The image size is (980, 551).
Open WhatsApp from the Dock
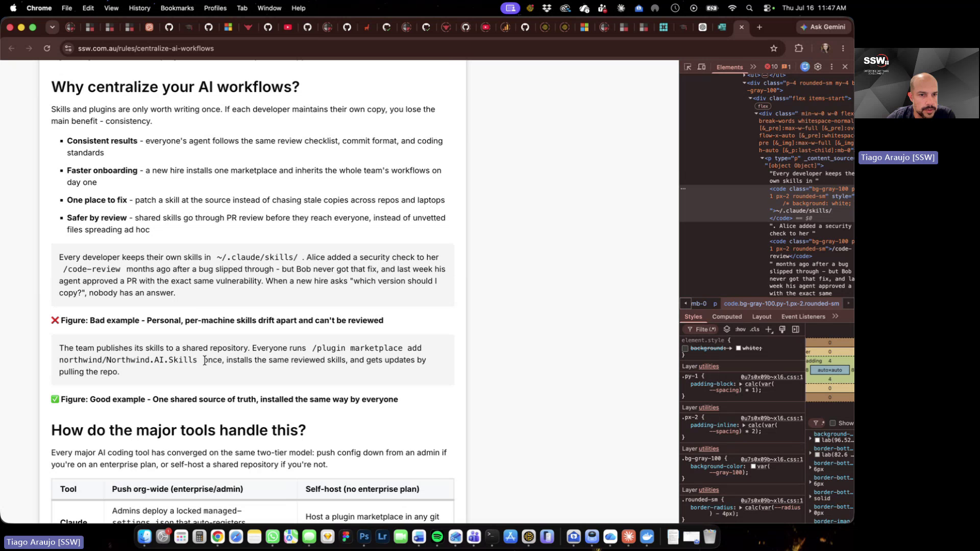tap(273, 537)
